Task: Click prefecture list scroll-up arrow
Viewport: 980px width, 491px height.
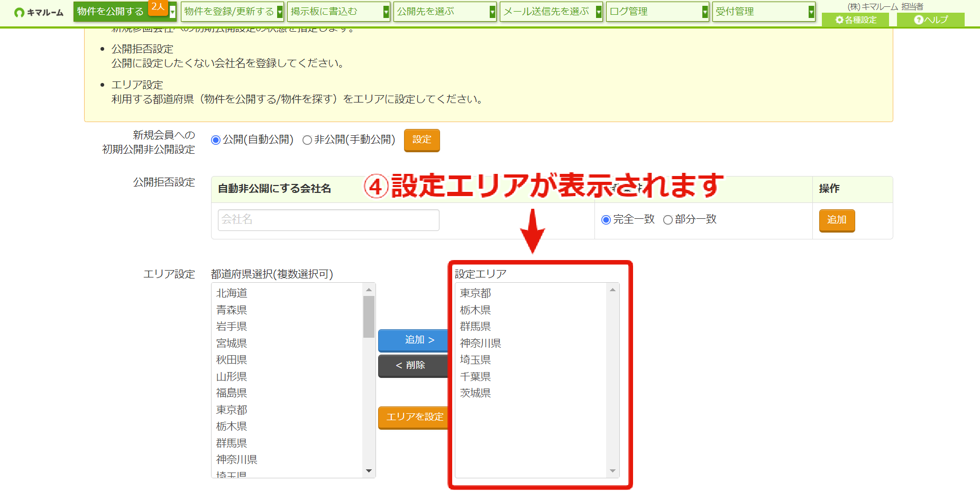Action: [369, 290]
